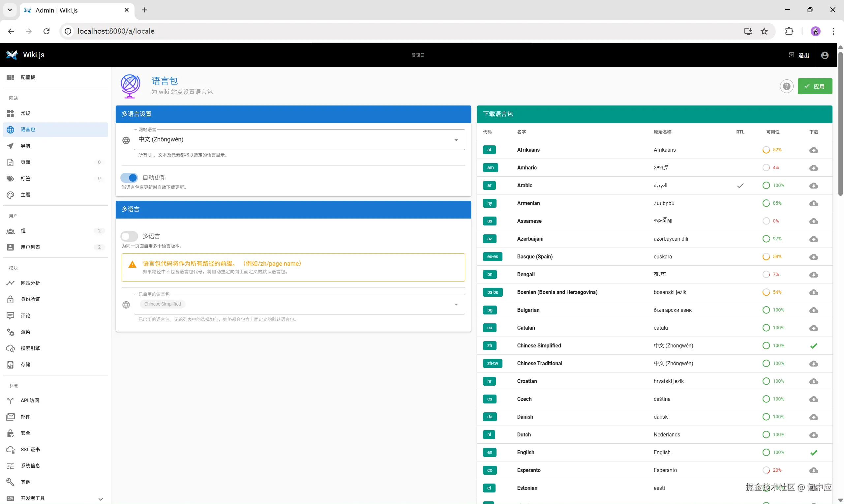Screen dimensions: 844x504
Task: Expand the 开发者工具 sidebar section
Action: (101, 499)
